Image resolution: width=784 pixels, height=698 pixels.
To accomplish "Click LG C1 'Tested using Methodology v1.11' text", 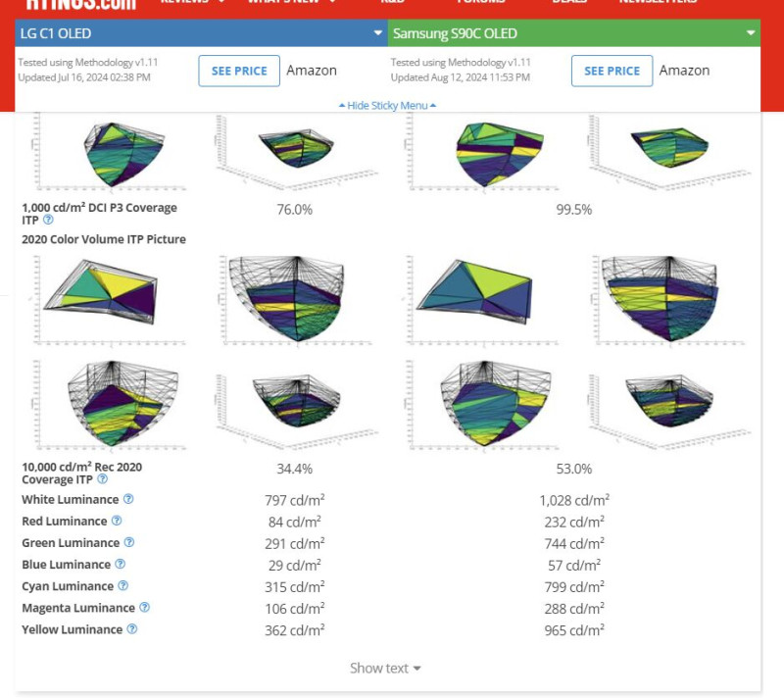I will point(88,63).
